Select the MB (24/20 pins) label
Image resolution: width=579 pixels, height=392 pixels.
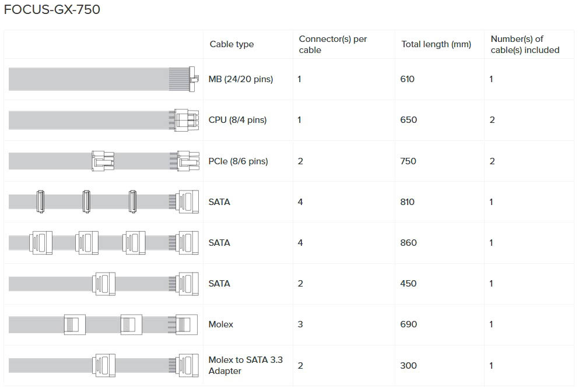pos(241,79)
